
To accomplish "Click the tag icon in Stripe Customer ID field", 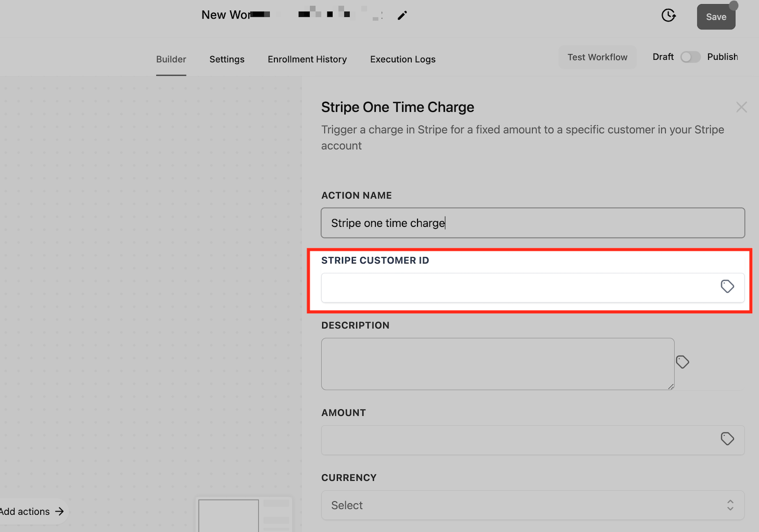I will tap(727, 286).
